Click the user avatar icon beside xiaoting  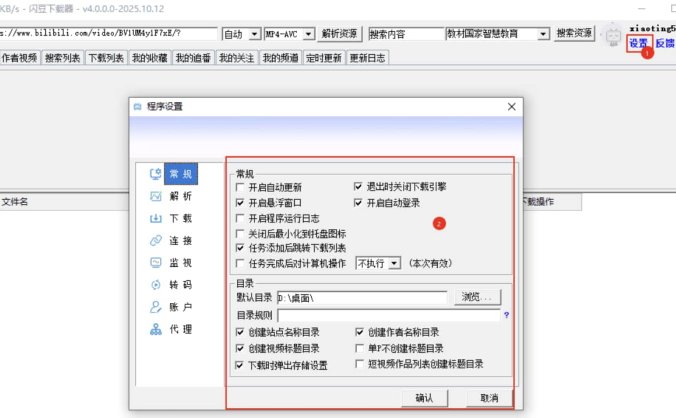click(x=613, y=35)
